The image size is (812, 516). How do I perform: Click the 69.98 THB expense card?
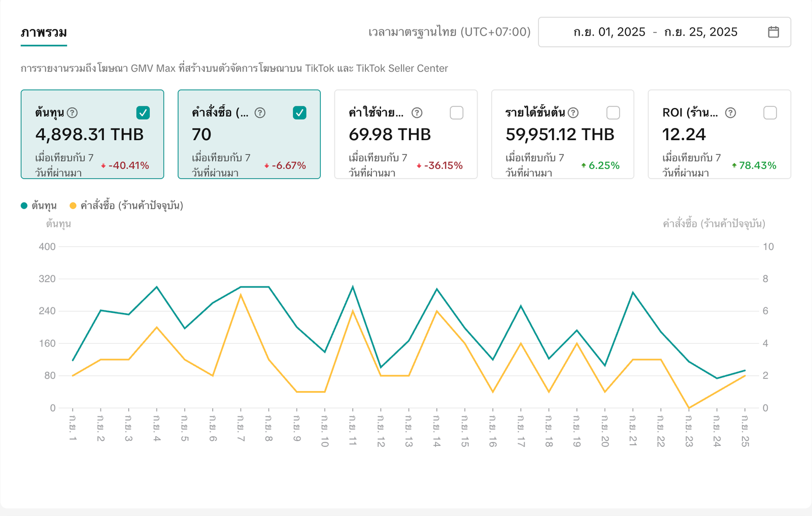[405, 135]
